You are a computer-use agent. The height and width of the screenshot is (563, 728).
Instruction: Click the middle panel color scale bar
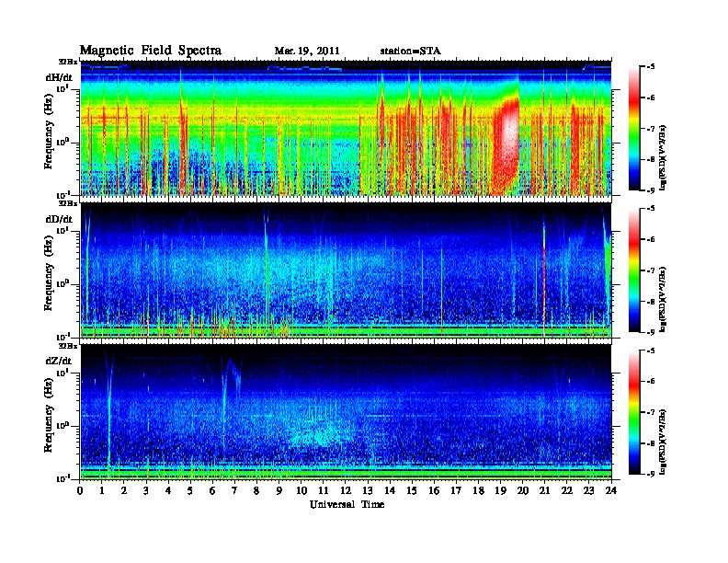tap(634, 270)
